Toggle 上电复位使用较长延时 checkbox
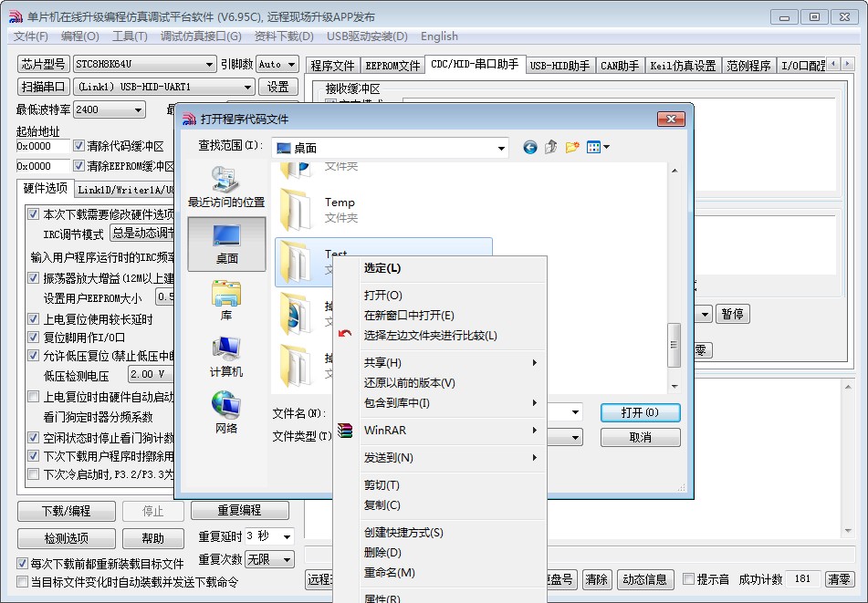The height and width of the screenshot is (603, 868). pyautogui.click(x=33, y=319)
